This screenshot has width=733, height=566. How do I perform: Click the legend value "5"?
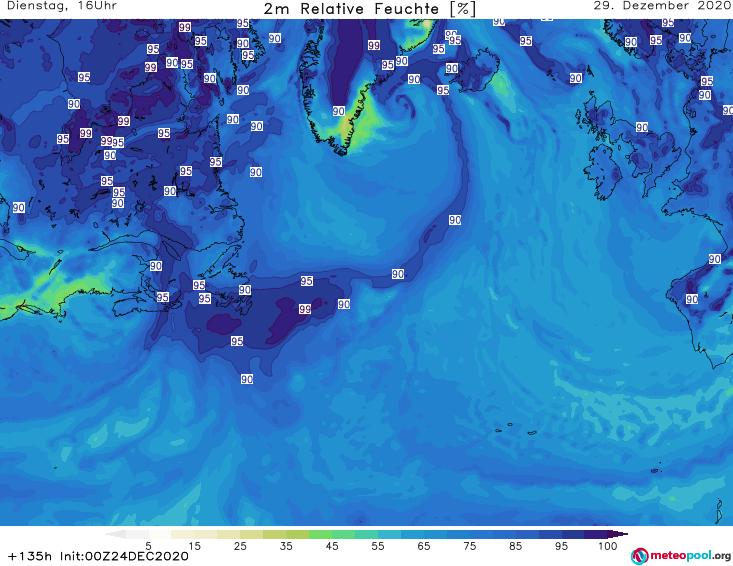coord(148,546)
